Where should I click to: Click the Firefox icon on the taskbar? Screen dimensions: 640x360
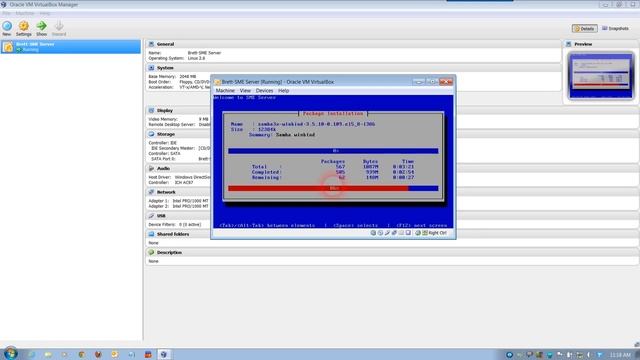pos(98,354)
